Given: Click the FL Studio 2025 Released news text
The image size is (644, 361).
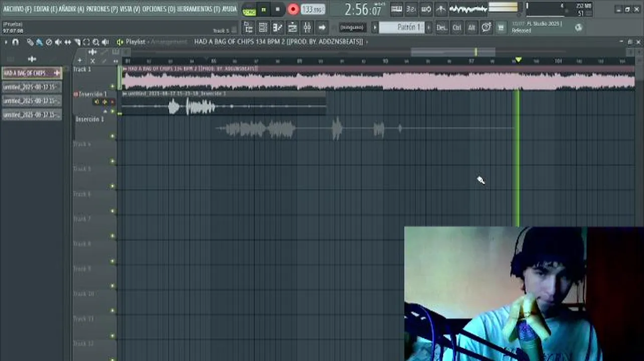Looking at the screenshot, I should (537, 27).
